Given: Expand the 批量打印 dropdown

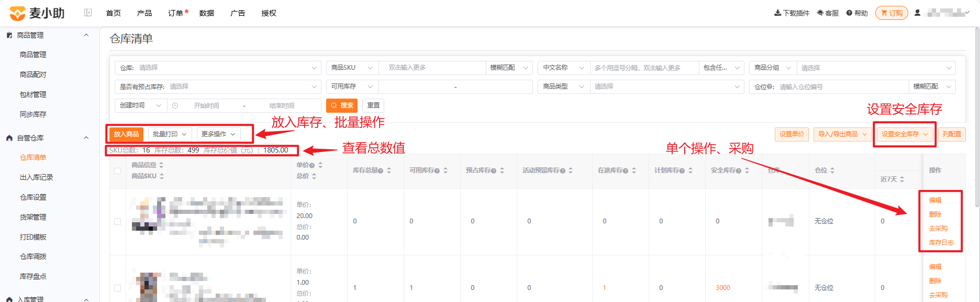Looking at the screenshot, I should [x=170, y=134].
